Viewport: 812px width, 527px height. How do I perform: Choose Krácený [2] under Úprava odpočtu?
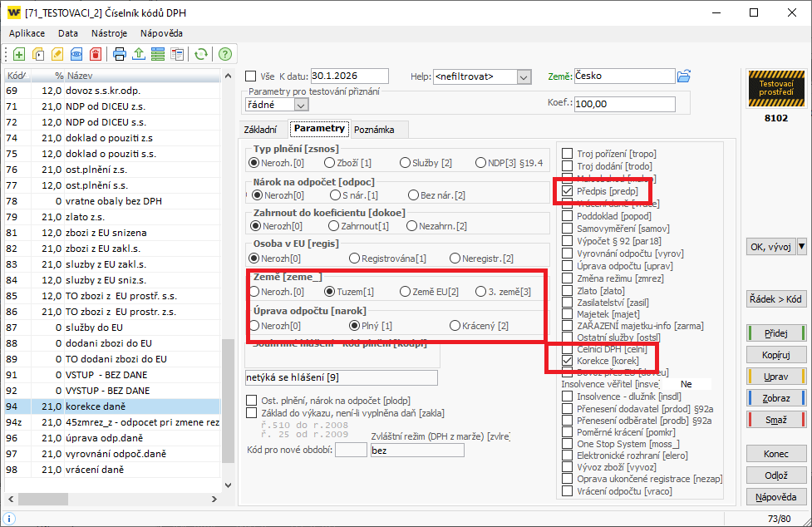[x=455, y=326]
